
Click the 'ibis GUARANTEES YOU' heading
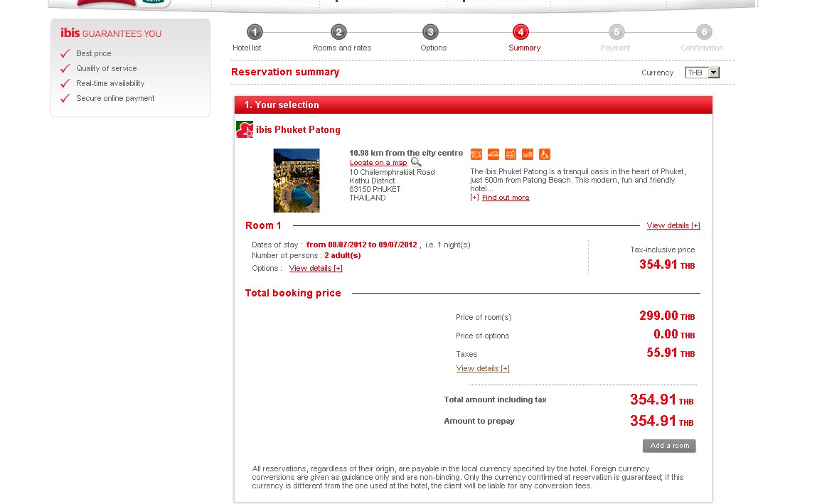(x=111, y=33)
